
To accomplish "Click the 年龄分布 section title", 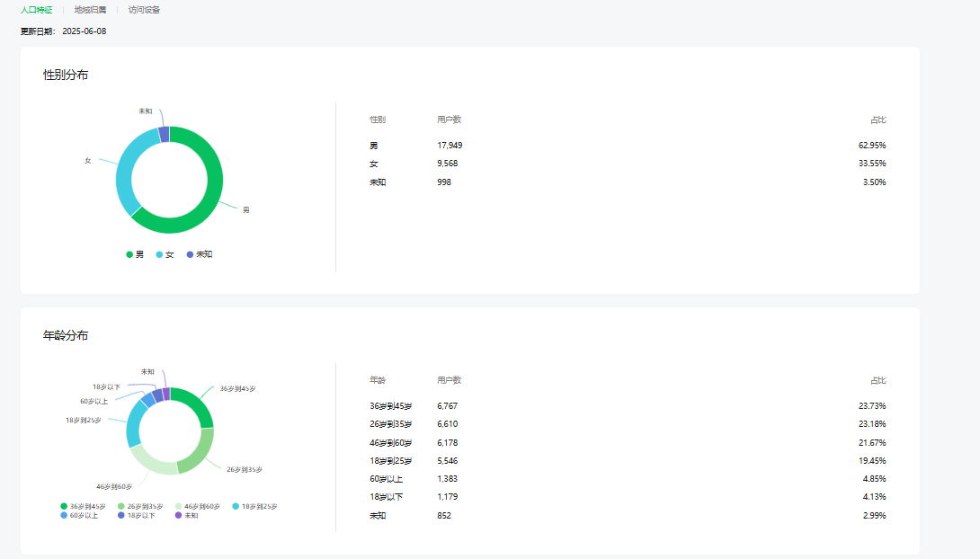I will click(66, 335).
